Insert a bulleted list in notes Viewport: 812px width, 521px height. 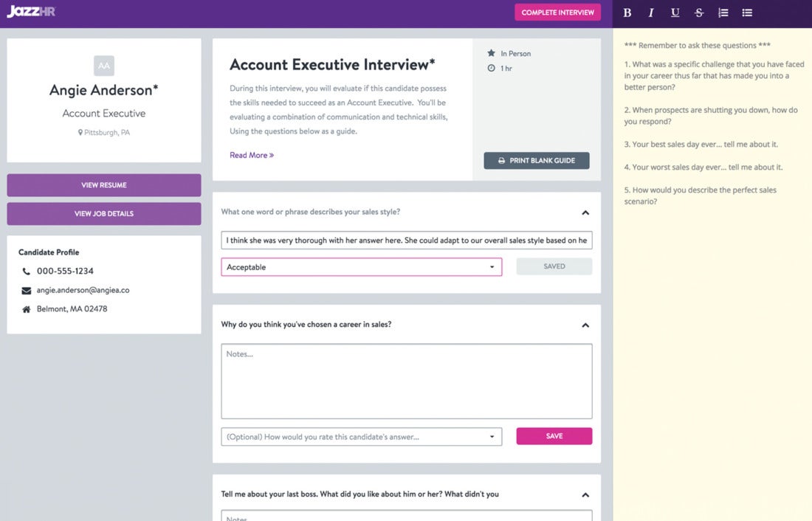point(747,13)
